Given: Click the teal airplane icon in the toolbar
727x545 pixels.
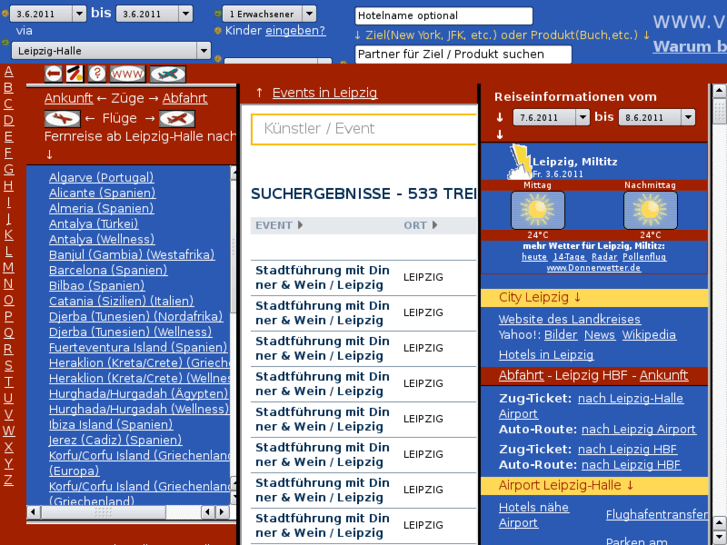Looking at the screenshot, I should tap(168, 74).
